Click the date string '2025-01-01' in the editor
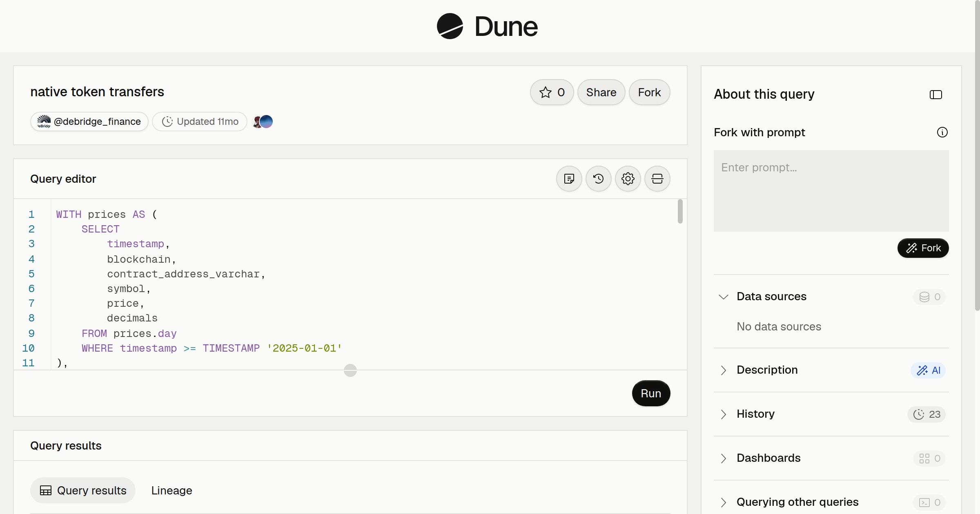980x514 pixels. pos(304,348)
